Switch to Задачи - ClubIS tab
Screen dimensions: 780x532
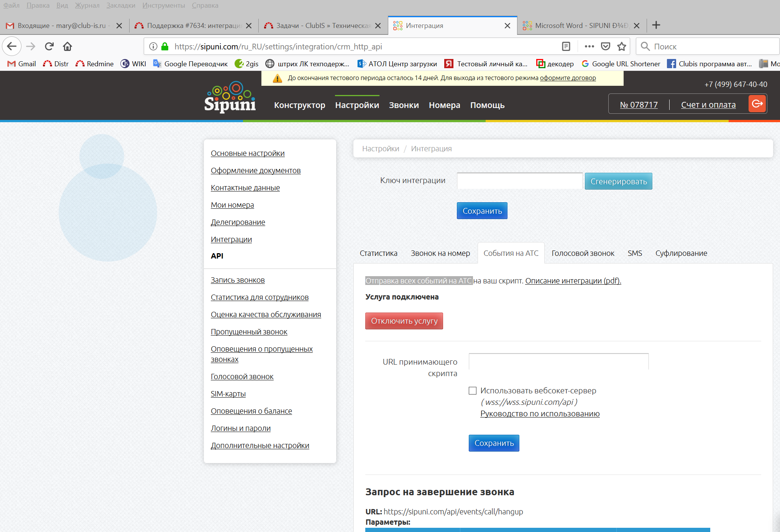[x=323, y=26]
